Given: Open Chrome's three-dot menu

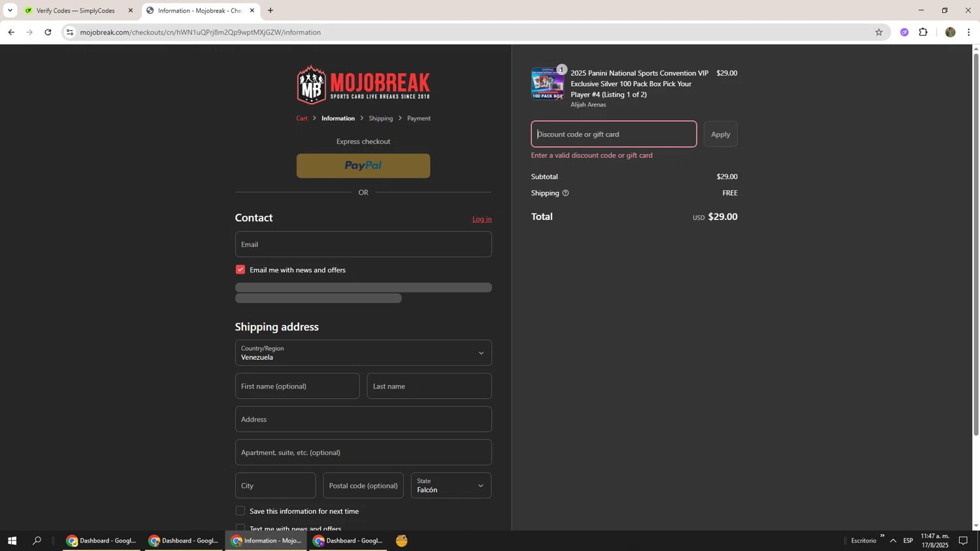Looking at the screenshot, I should pyautogui.click(x=969, y=32).
